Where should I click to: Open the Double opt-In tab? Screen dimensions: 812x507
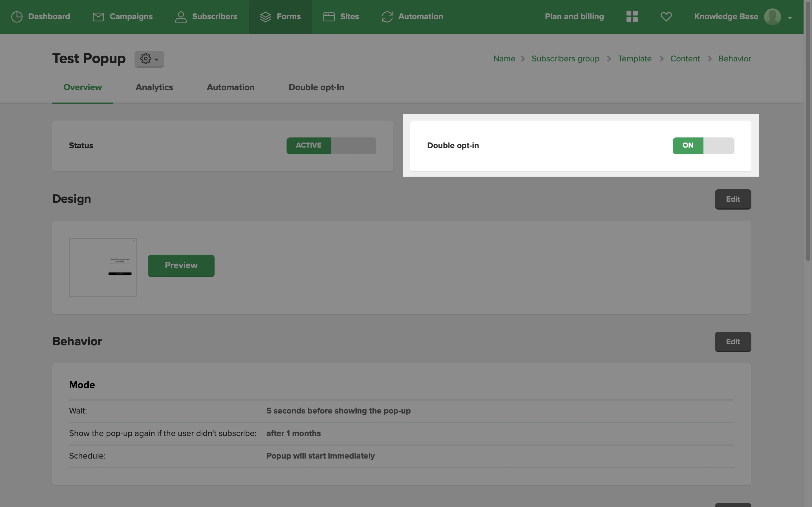pos(316,87)
